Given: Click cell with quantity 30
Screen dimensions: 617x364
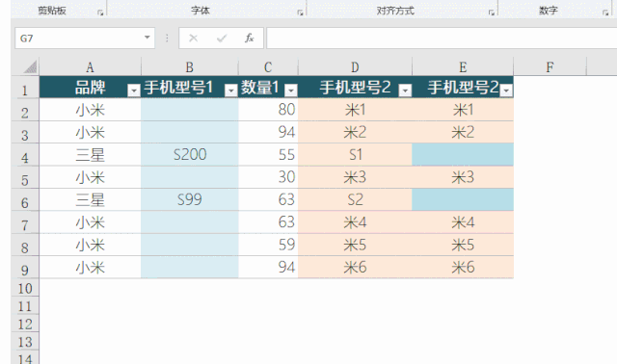Looking at the screenshot, I should coord(268,177).
